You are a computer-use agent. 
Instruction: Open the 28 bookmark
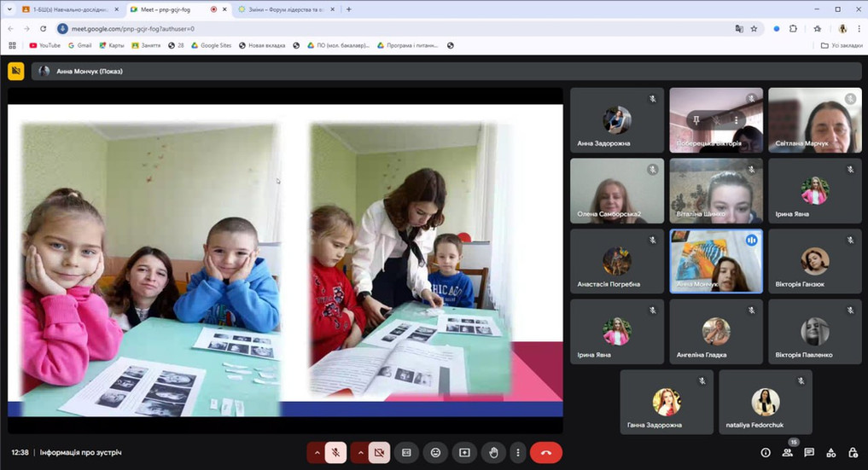176,45
